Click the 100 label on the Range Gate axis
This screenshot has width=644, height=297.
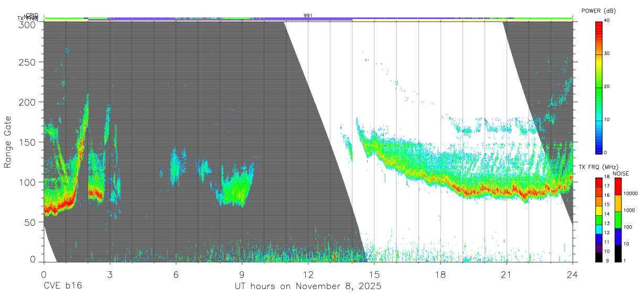(x=27, y=182)
